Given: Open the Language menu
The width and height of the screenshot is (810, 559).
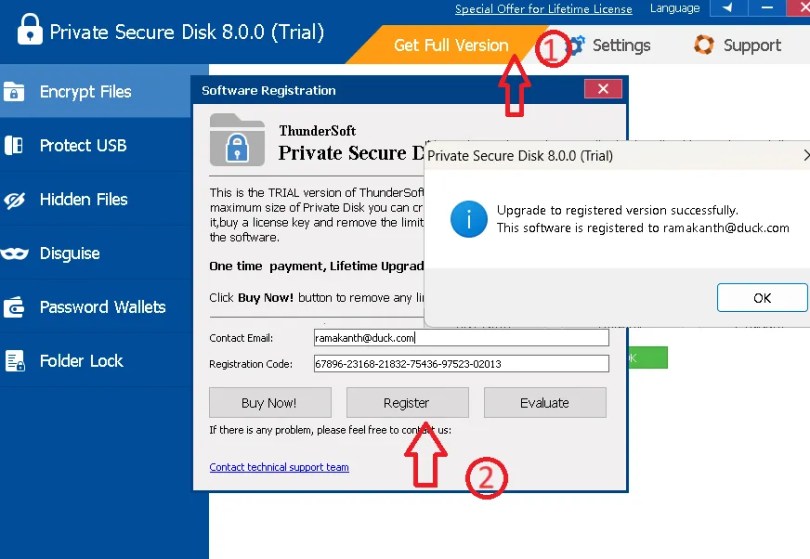Looking at the screenshot, I should pos(675,8).
